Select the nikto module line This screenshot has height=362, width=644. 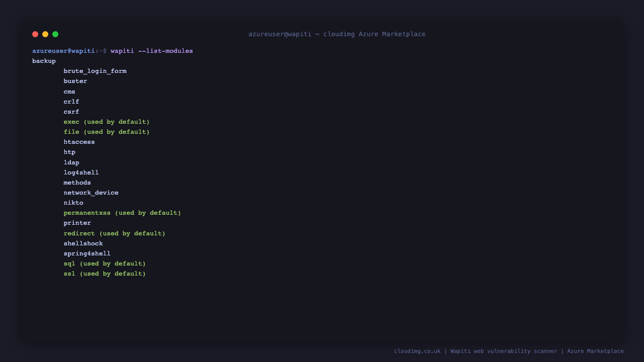[x=73, y=203]
